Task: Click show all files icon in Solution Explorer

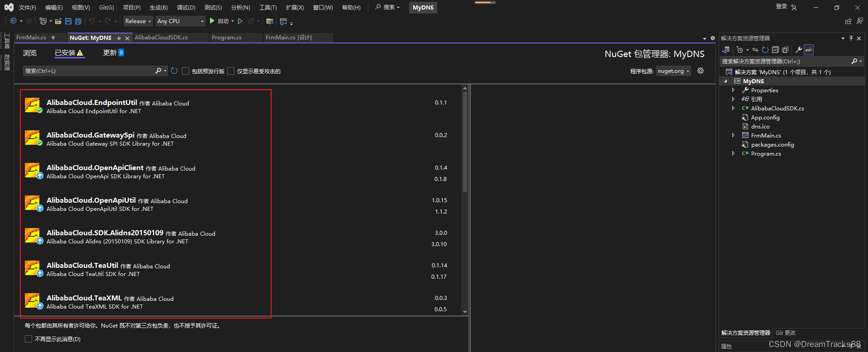Action: click(785, 50)
